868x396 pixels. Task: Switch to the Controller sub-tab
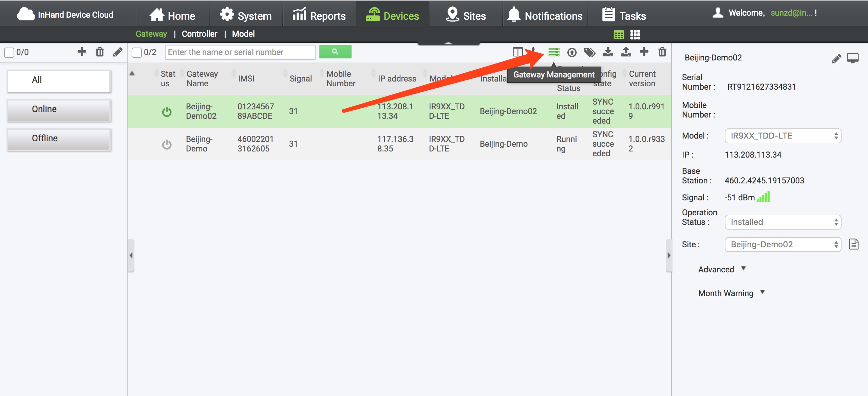tap(199, 34)
